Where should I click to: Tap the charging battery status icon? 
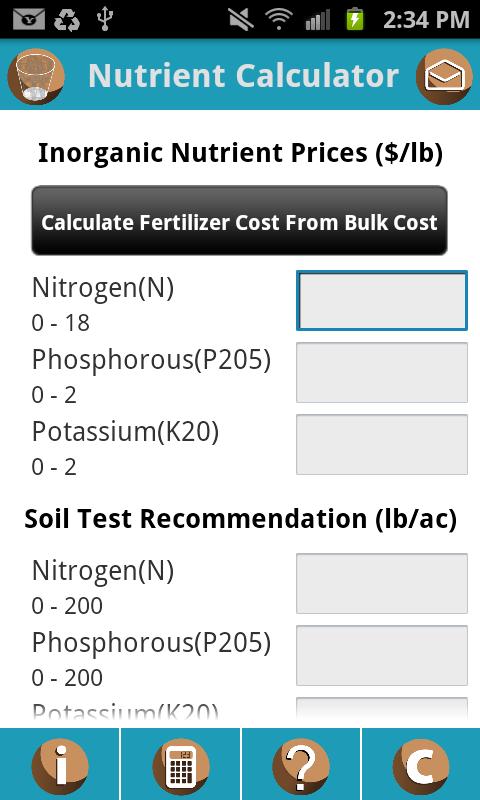pos(354,19)
